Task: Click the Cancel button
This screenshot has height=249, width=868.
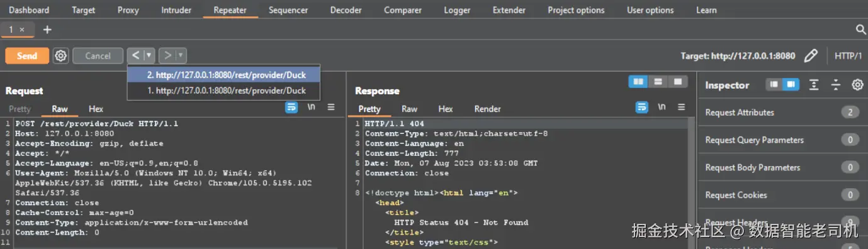Action: coord(98,55)
